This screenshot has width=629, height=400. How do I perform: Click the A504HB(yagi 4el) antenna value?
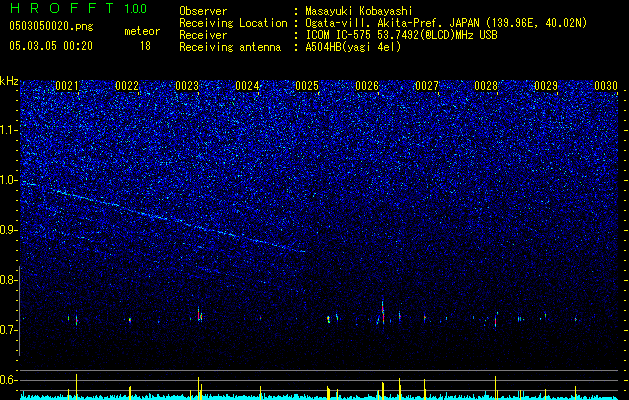click(x=353, y=47)
